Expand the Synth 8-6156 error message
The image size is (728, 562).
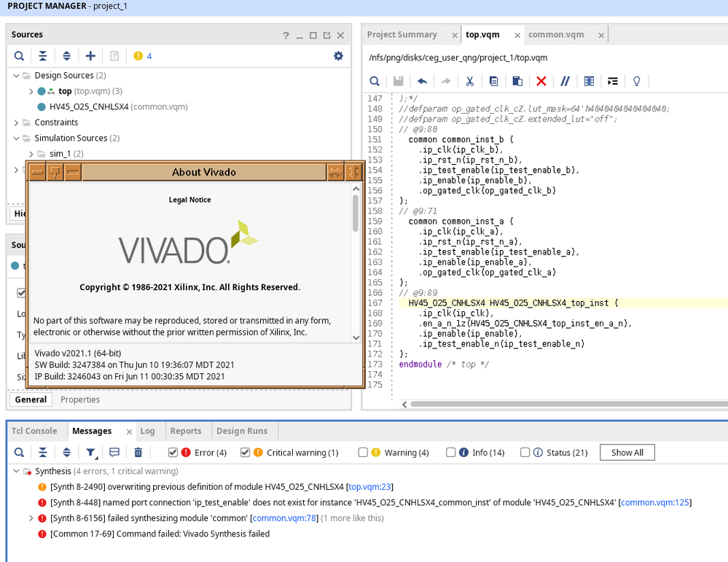(x=31, y=518)
